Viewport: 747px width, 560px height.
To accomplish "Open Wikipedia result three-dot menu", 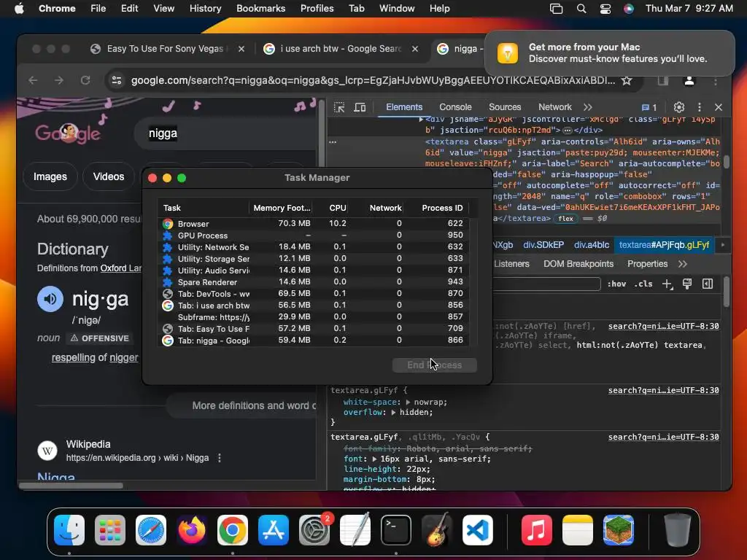I will tap(219, 458).
